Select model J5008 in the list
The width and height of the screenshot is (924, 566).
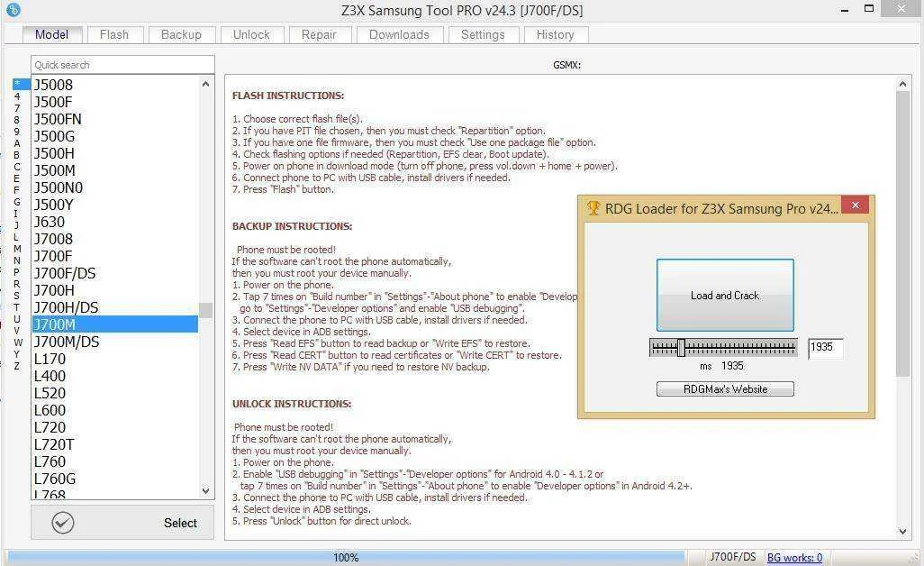115,85
